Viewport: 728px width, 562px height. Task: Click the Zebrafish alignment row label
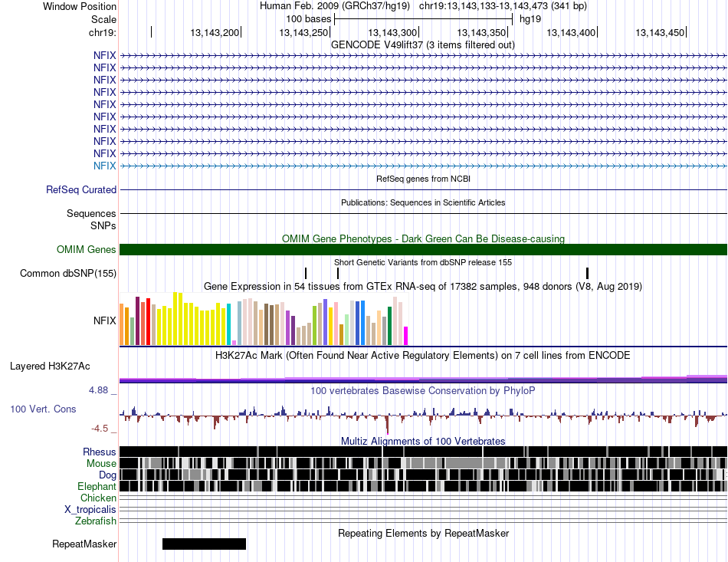coord(96,521)
